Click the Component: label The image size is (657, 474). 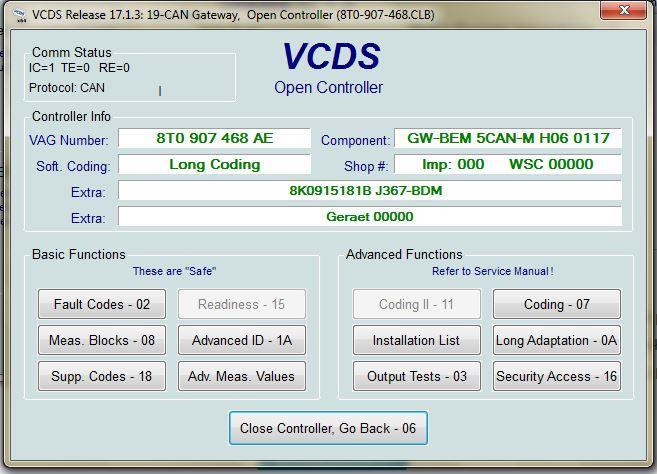click(x=355, y=140)
